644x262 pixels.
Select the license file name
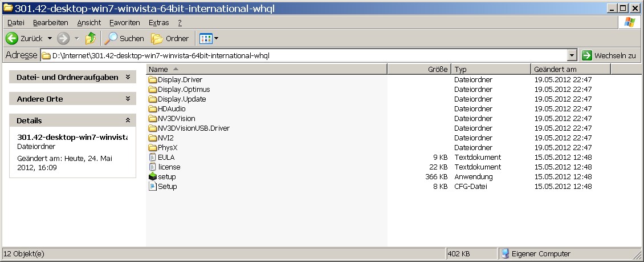[x=169, y=167]
